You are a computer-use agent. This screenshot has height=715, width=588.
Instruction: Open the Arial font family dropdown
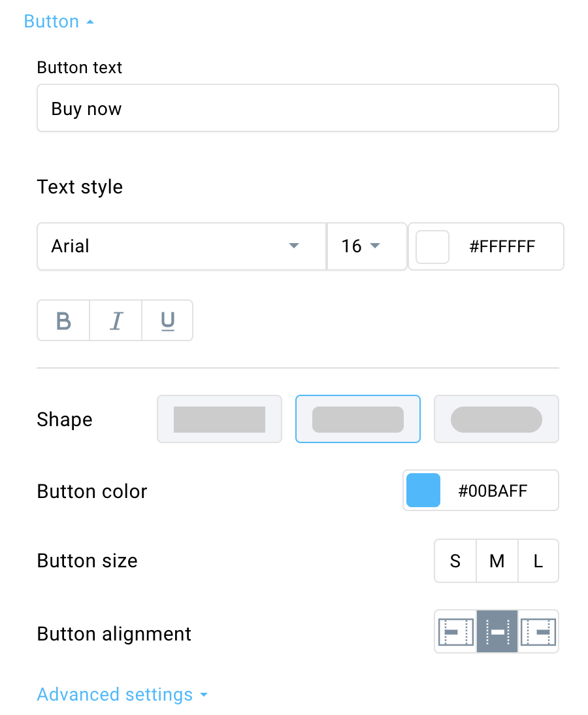(182, 246)
